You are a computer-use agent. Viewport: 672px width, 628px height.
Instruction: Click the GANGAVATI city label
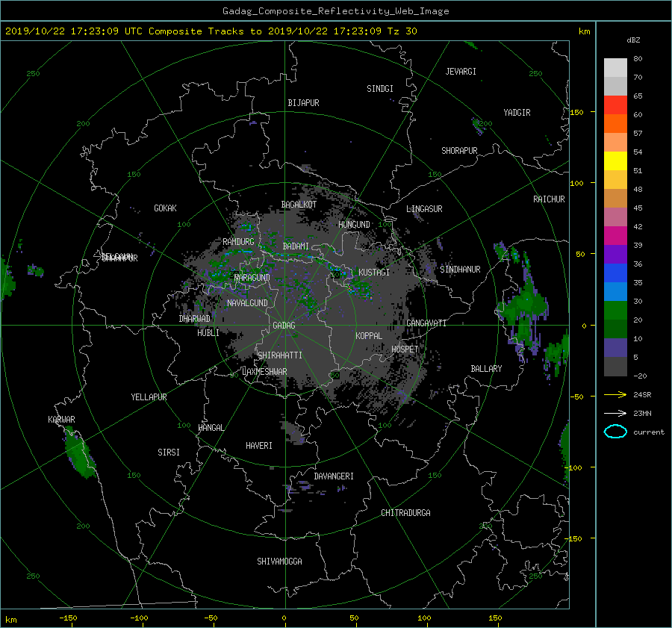click(x=426, y=323)
